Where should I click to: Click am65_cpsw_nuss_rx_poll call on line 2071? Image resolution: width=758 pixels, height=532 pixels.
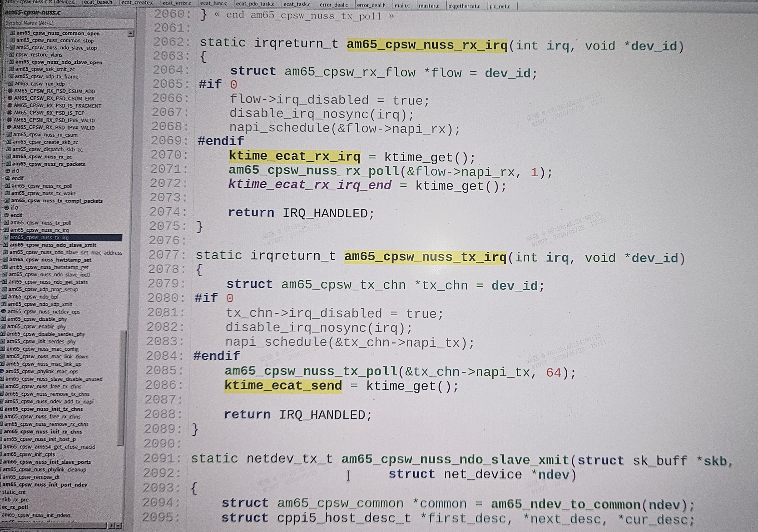coord(314,171)
